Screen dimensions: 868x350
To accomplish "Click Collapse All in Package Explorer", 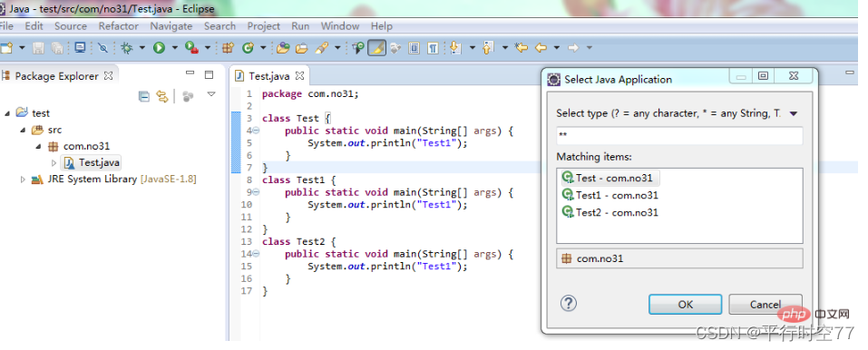I will coord(144,97).
